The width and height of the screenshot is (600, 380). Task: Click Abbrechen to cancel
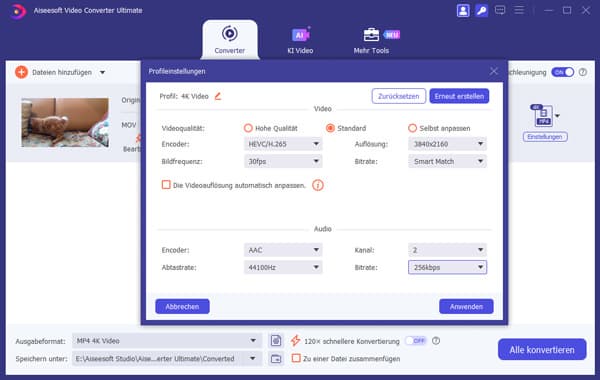click(182, 306)
